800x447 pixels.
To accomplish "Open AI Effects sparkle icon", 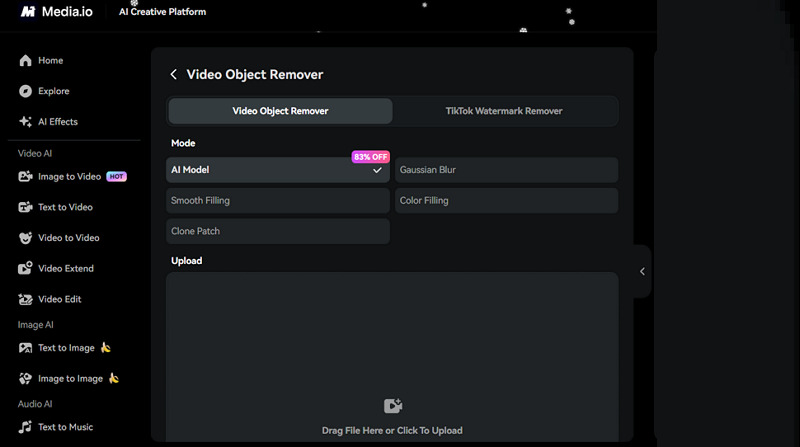I will (26, 122).
